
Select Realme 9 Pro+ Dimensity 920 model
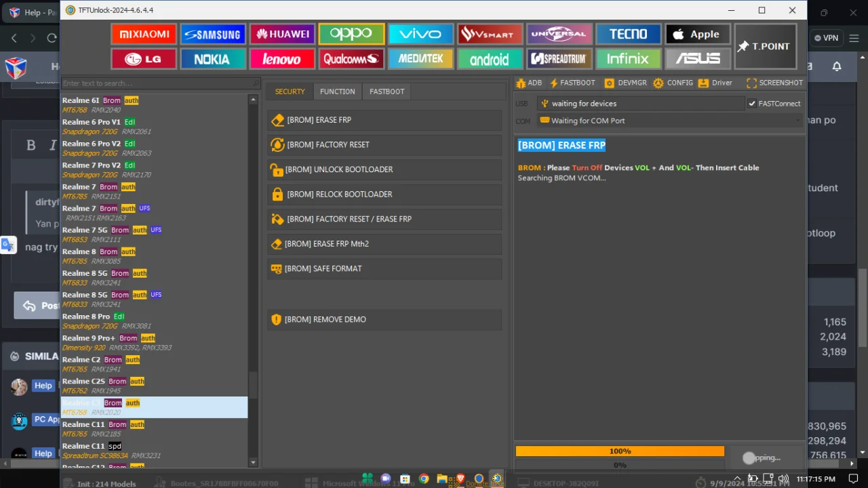point(155,343)
